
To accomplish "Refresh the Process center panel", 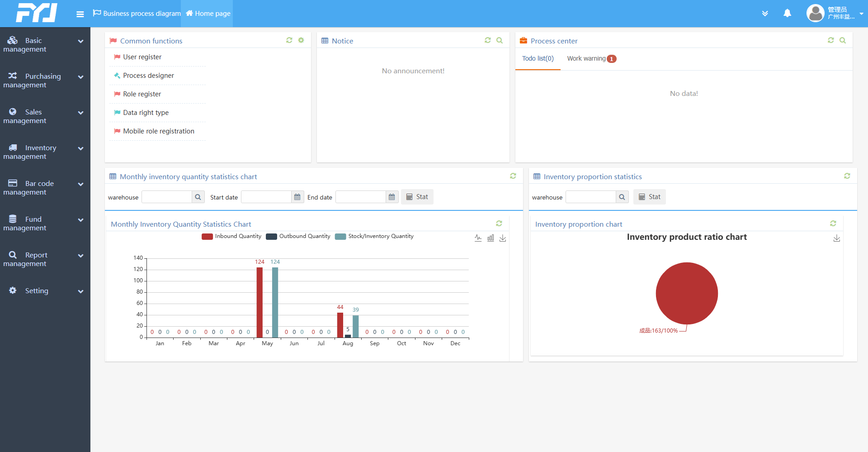I will pyautogui.click(x=831, y=40).
